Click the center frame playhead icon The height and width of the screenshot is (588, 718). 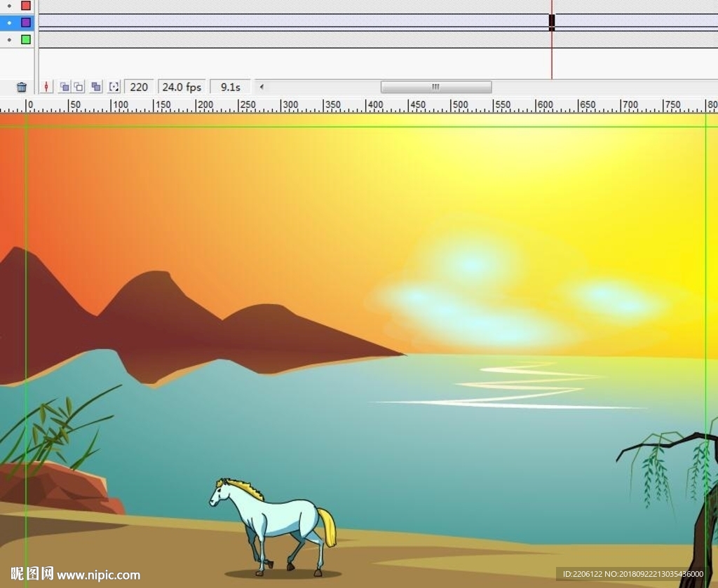pyautogui.click(x=46, y=86)
